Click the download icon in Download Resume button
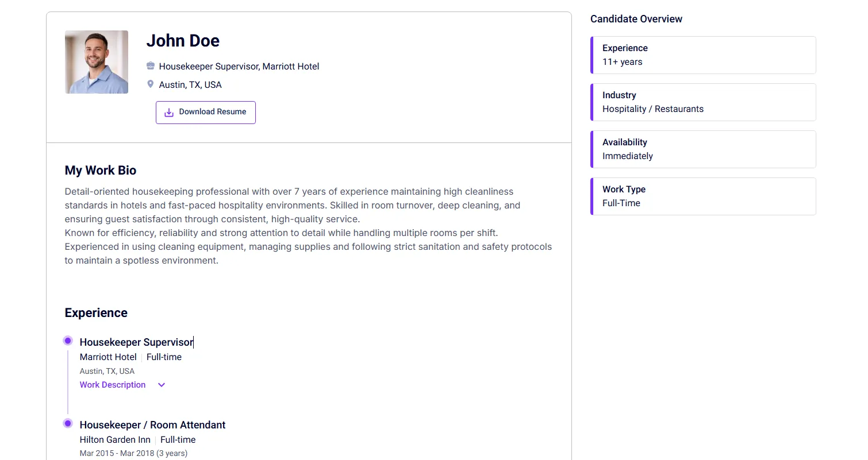This screenshot has width=868, height=460. tap(168, 113)
